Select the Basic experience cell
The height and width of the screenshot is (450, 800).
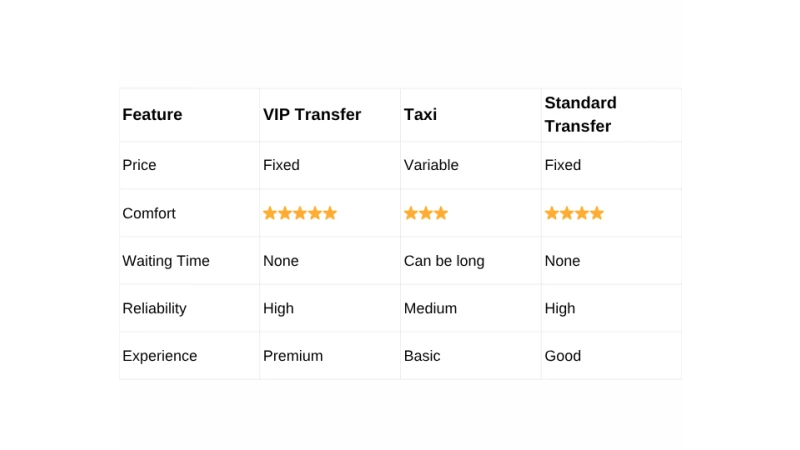(x=422, y=356)
